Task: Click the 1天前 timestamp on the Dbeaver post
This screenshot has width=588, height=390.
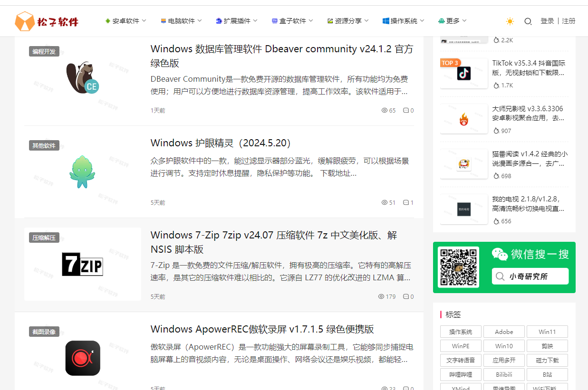Action: 158,110
